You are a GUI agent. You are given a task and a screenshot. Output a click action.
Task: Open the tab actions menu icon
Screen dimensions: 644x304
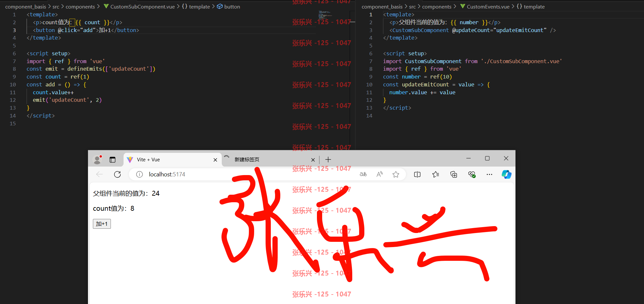(113, 160)
